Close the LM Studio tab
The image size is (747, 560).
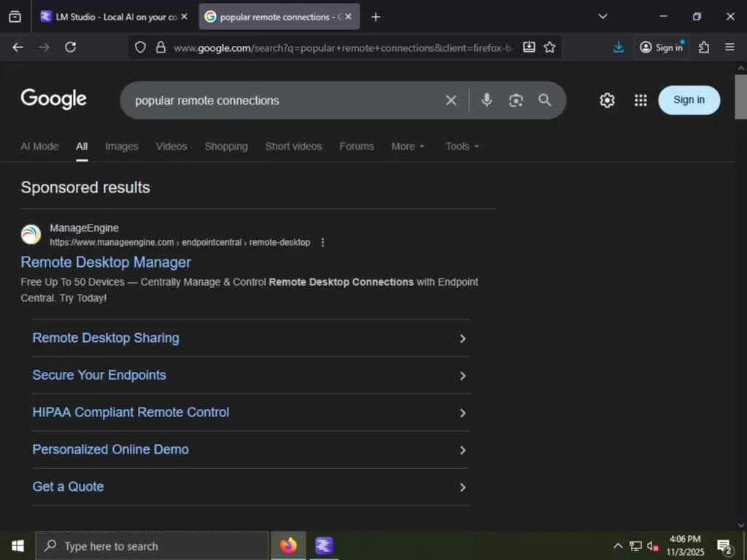click(184, 17)
